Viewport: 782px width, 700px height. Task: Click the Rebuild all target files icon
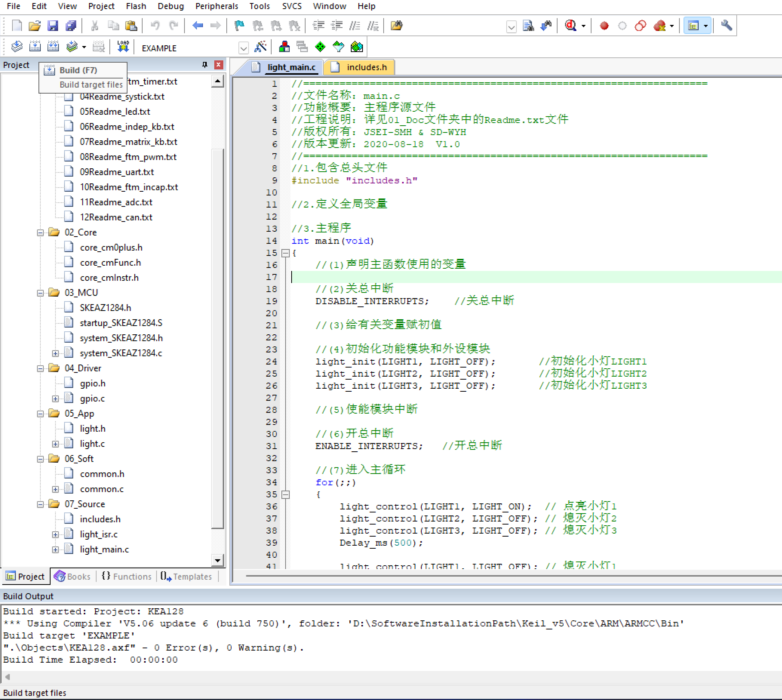[53, 47]
